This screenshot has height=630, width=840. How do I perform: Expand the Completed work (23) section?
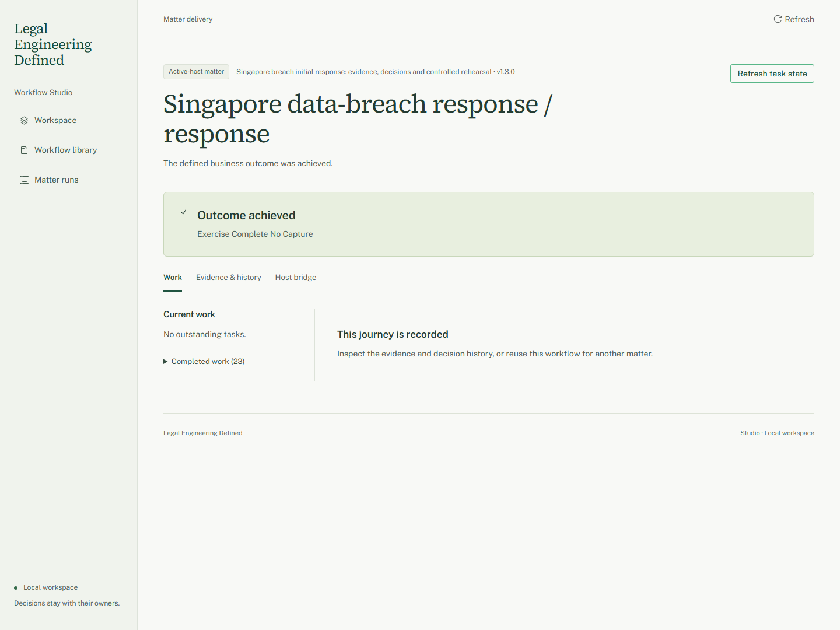click(x=204, y=362)
